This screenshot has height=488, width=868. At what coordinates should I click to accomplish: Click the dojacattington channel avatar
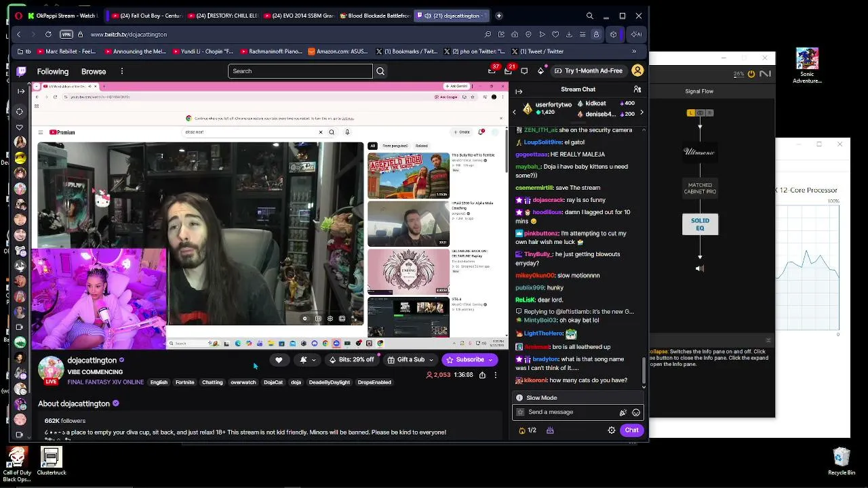pyautogui.click(x=51, y=369)
